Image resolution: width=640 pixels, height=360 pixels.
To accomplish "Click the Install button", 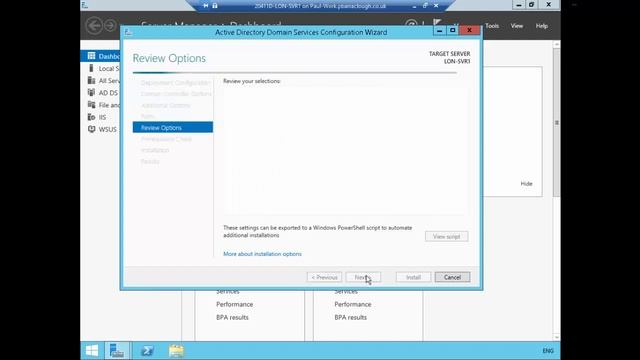I will coord(413,277).
